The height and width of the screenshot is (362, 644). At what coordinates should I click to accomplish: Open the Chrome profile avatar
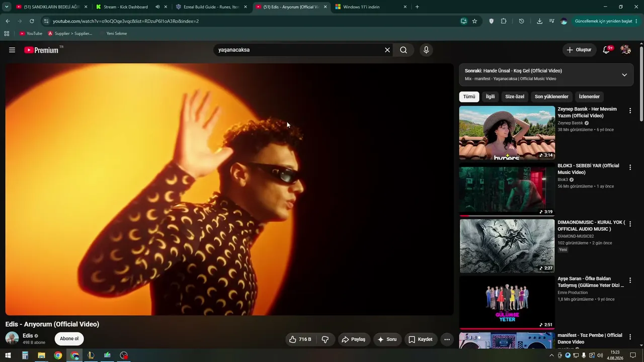564,21
